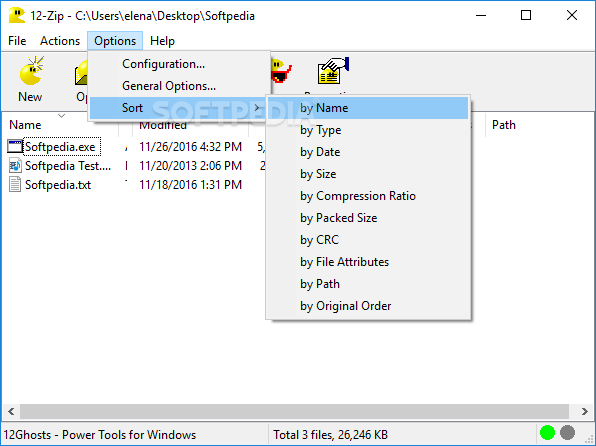The height and width of the screenshot is (446, 596).
Task: Click date 11/20/2013 2:06 PM
Action: [x=190, y=166]
